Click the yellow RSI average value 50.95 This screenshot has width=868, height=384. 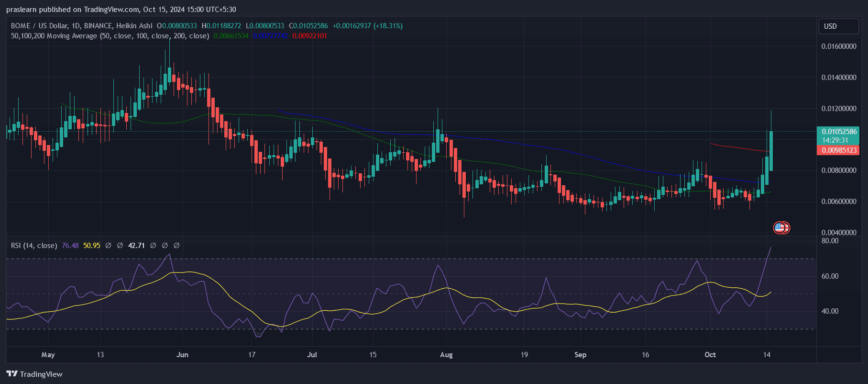[x=92, y=246]
